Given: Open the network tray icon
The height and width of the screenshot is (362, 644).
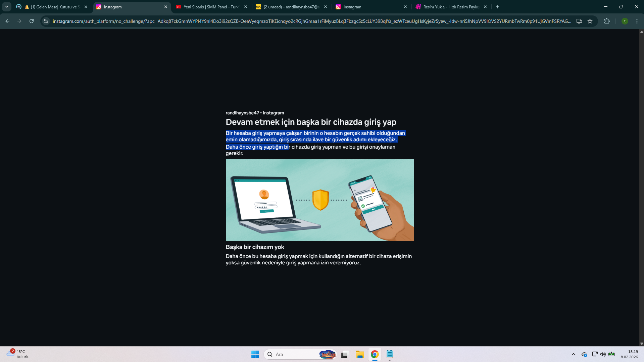Looking at the screenshot, I should pos(595,354).
